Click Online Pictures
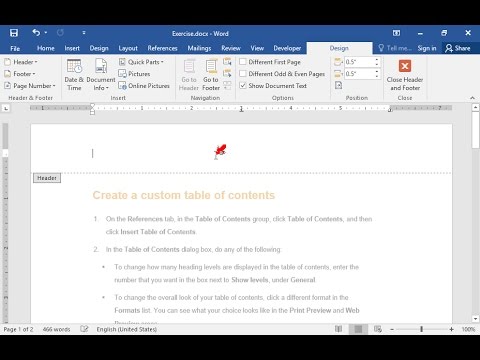 point(144,86)
